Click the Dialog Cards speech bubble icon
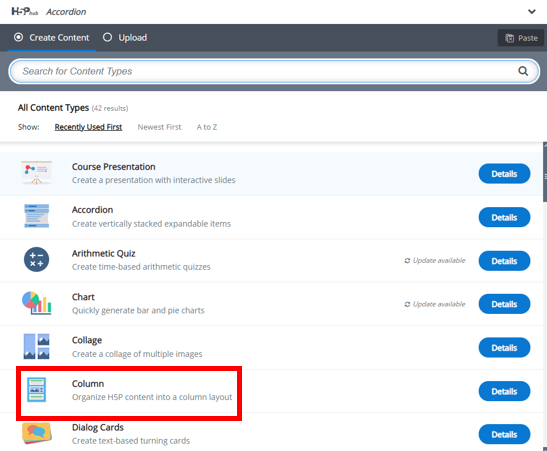 36,433
